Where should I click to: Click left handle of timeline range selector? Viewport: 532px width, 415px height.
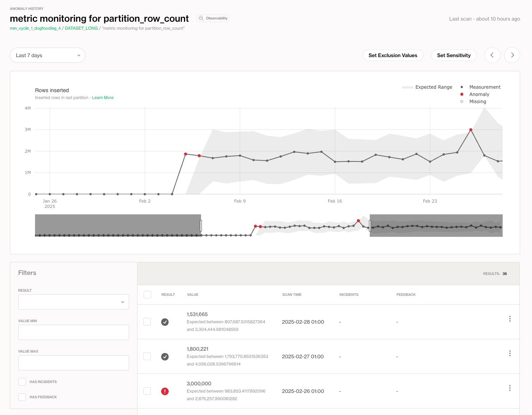click(201, 225)
